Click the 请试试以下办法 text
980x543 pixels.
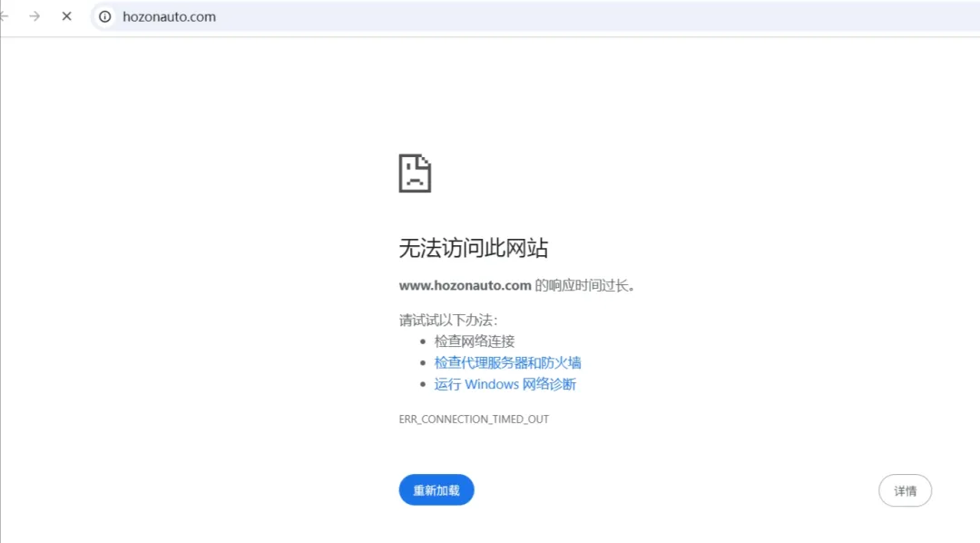(x=448, y=321)
